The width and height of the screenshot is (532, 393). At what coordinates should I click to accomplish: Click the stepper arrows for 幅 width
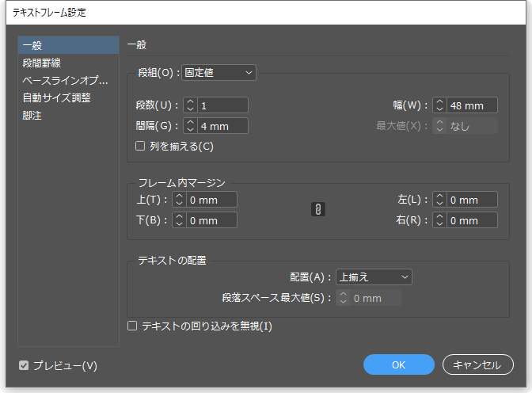coord(439,105)
